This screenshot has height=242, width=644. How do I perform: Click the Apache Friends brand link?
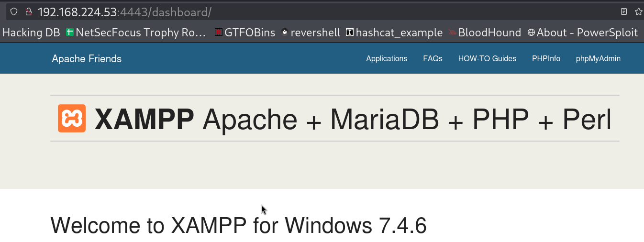[87, 59]
